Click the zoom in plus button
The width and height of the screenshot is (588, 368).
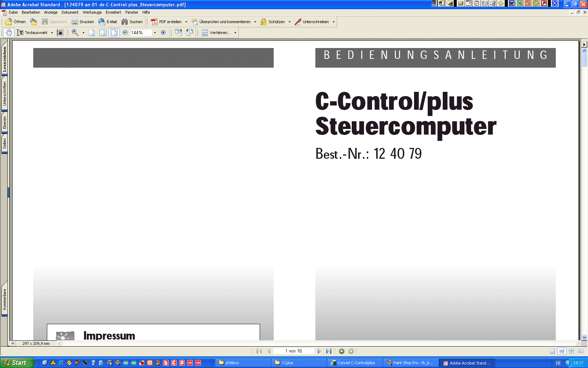[163, 33]
